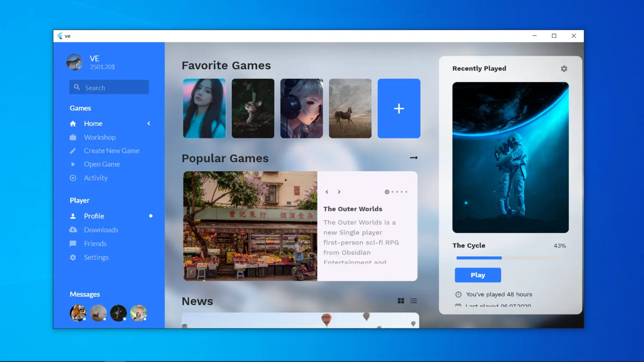Screen dimensions: 644x362
Task: Open Create New Game in sidebar
Action: click(x=111, y=151)
